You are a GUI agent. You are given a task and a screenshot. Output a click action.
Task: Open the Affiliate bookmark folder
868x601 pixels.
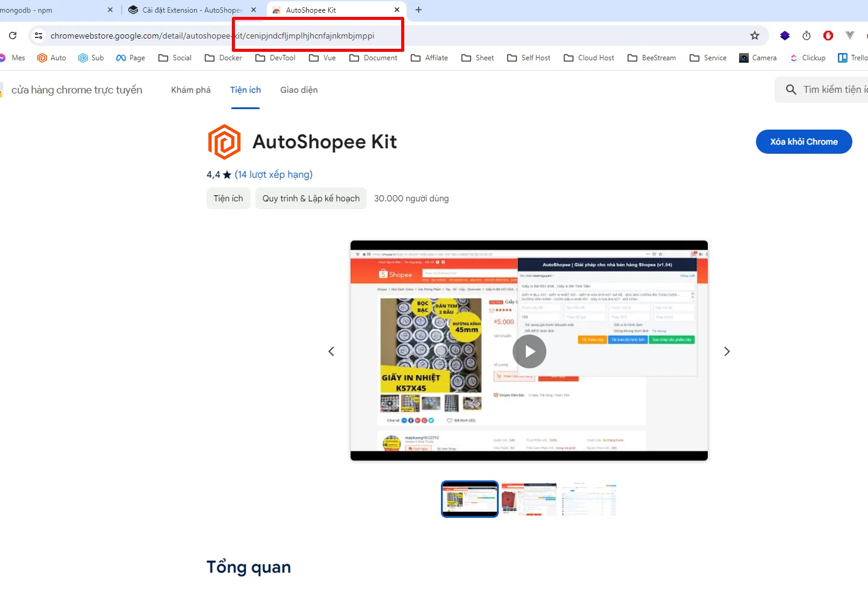[x=429, y=58]
